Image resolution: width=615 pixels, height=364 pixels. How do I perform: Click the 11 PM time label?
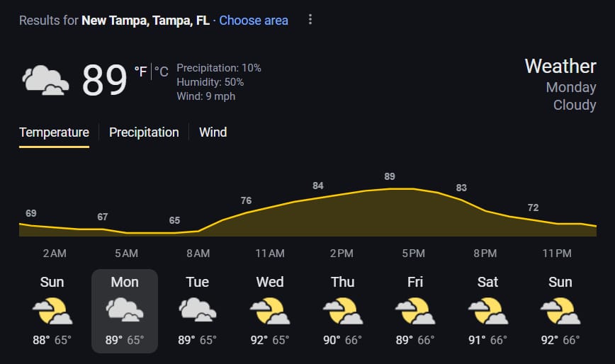coord(557,254)
